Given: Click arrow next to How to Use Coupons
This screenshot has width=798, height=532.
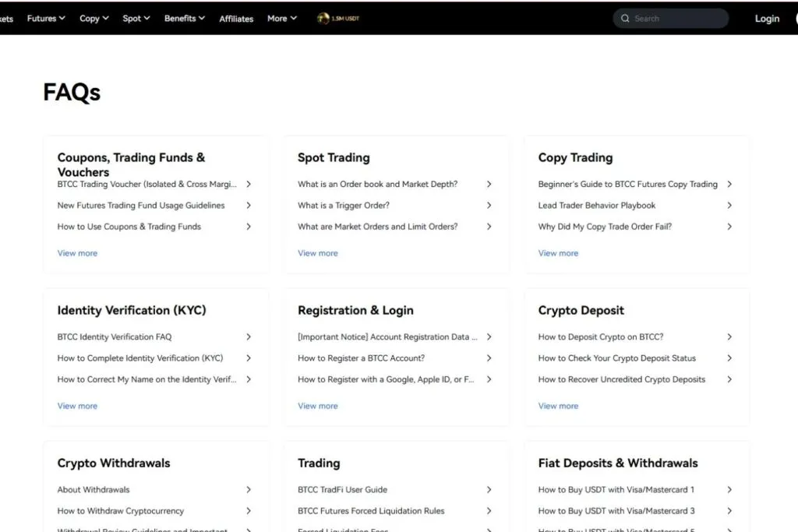Looking at the screenshot, I should [249, 227].
